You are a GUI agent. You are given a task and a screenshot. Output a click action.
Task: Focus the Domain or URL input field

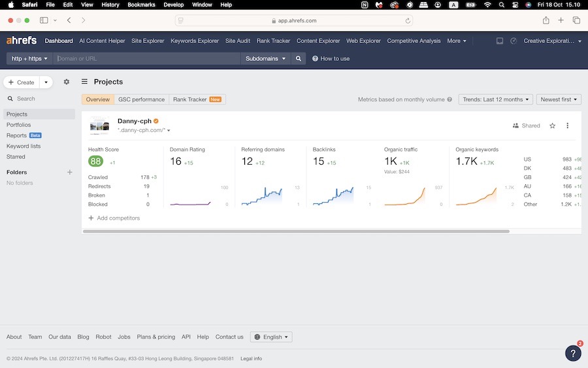[147, 58]
